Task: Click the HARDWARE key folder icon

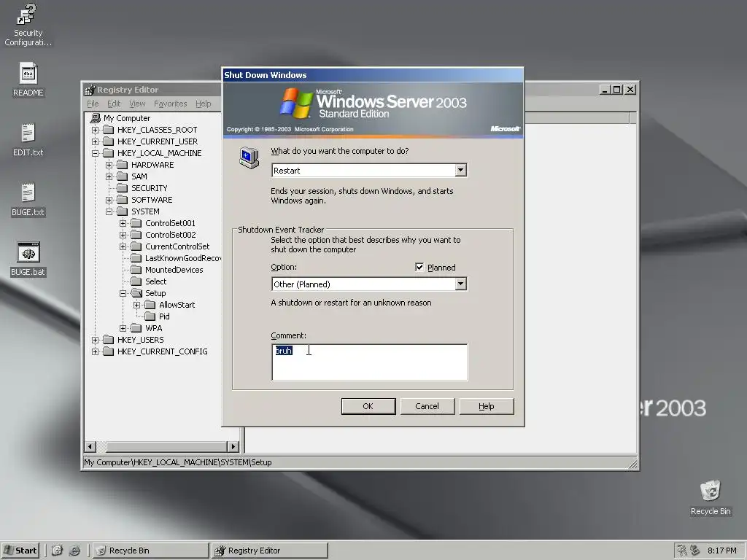Action: click(x=123, y=165)
